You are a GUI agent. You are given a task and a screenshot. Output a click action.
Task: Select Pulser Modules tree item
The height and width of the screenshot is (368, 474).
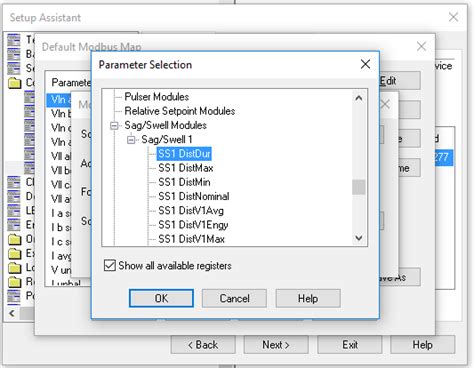tap(157, 97)
